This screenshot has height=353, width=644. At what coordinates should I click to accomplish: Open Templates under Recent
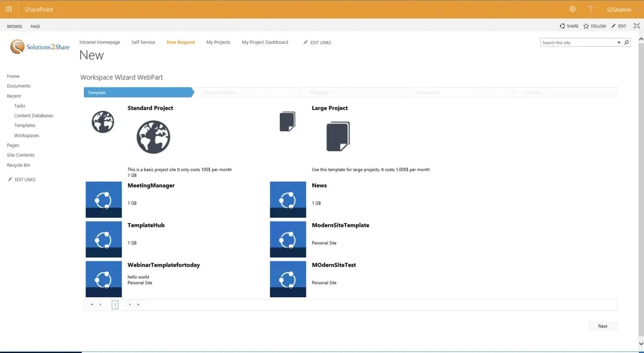pyautogui.click(x=25, y=125)
